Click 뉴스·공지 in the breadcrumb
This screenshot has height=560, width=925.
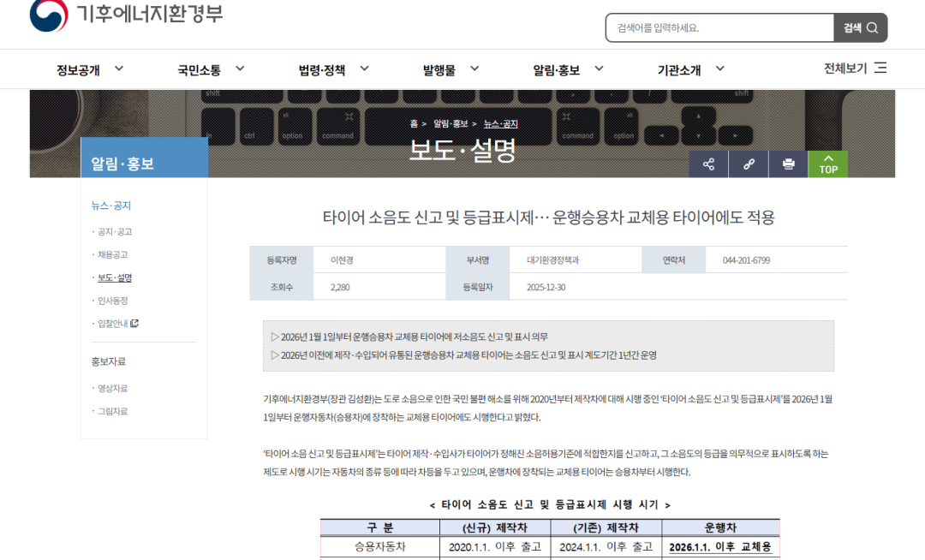pos(500,124)
